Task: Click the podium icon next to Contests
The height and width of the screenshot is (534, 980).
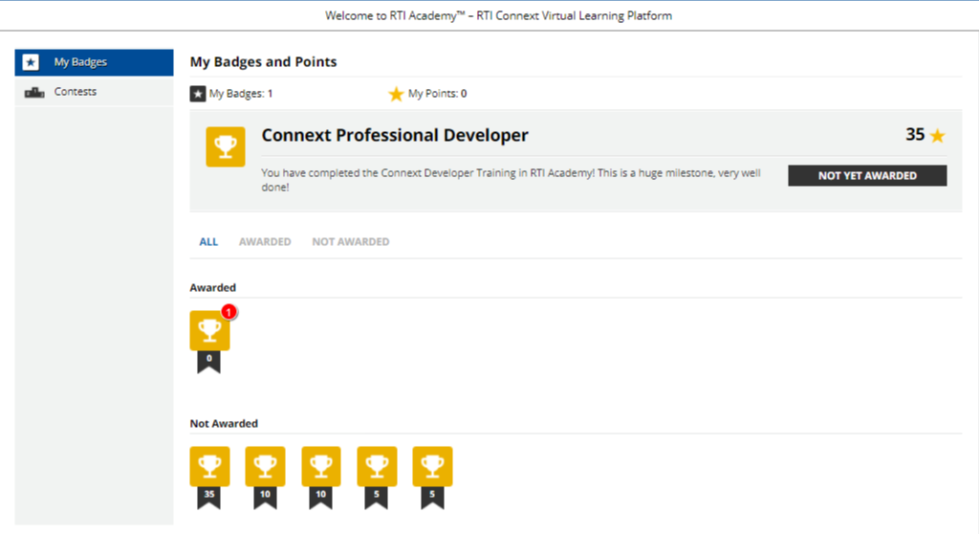Action: pyautogui.click(x=34, y=93)
